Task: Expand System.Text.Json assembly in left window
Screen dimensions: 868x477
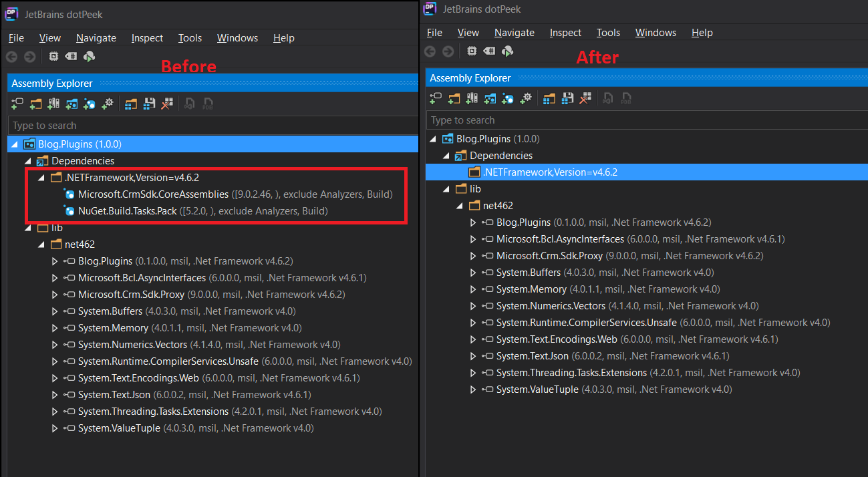Action: pos(55,395)
